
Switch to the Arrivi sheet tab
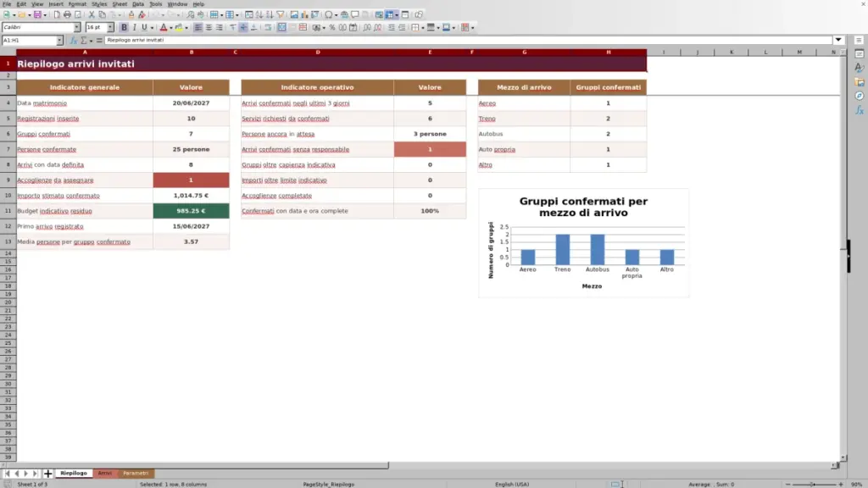(104, 474)
